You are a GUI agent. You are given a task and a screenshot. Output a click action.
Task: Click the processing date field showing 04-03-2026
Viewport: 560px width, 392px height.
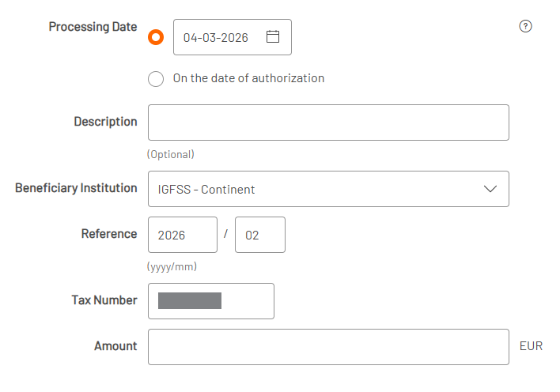click(x=215, y=37)
